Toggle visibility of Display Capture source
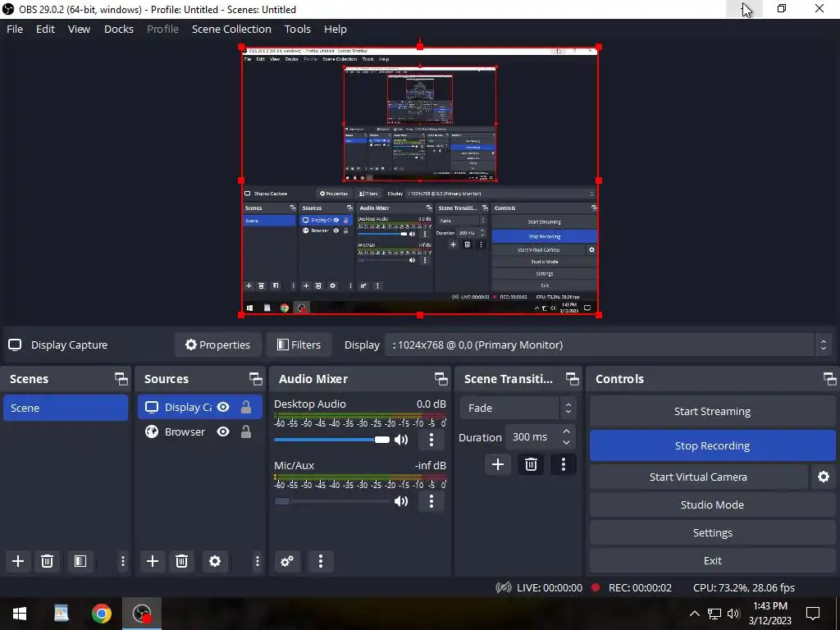Image resolution: width=840 pixels, height=630 pixels. (223, 408)
